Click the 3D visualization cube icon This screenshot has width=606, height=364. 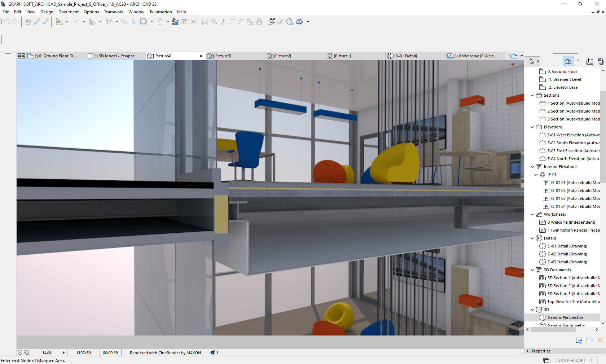tap(300, 22)
